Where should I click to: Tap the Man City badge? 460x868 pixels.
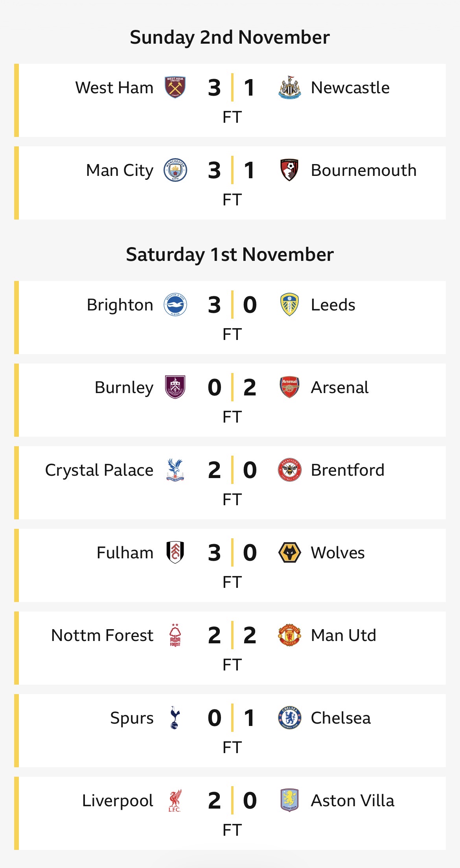(175, 170)
